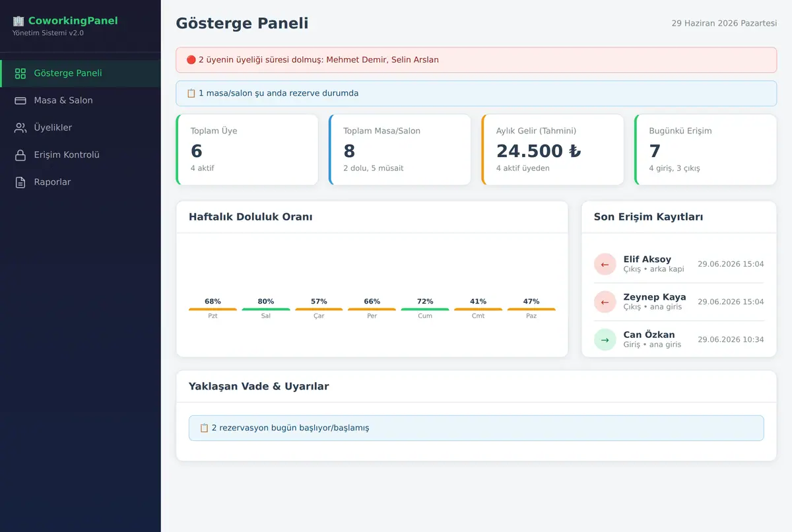The image size is (792, 532).
Task: Click the Son Erişim Kayıtları heading
Action: [x=648, y=217]
